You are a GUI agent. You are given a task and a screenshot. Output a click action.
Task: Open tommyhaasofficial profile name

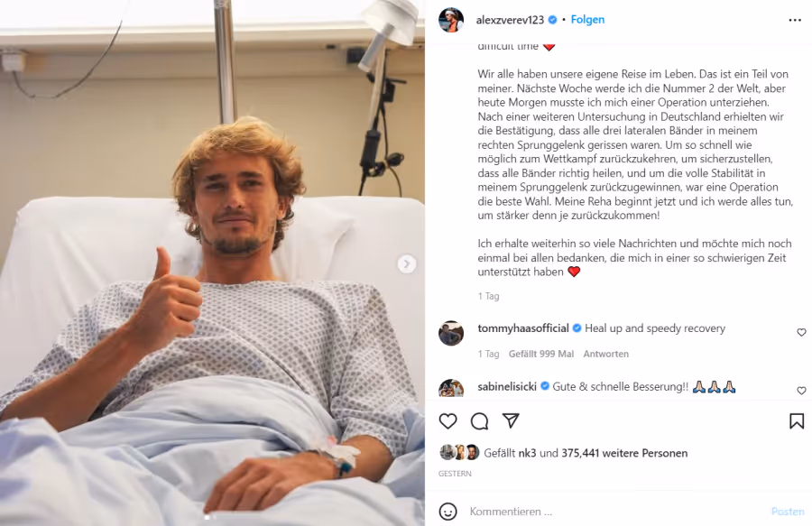[523, 328]
